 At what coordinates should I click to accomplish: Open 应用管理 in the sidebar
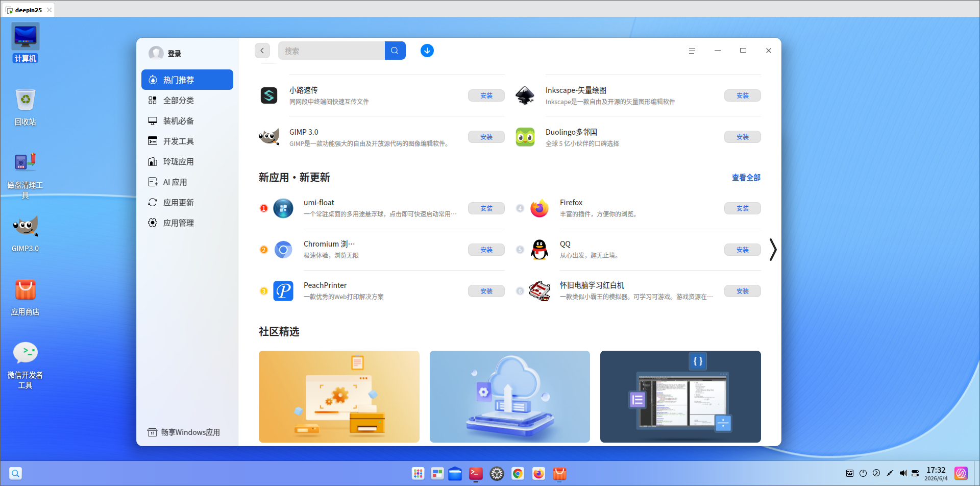(187, 223)
